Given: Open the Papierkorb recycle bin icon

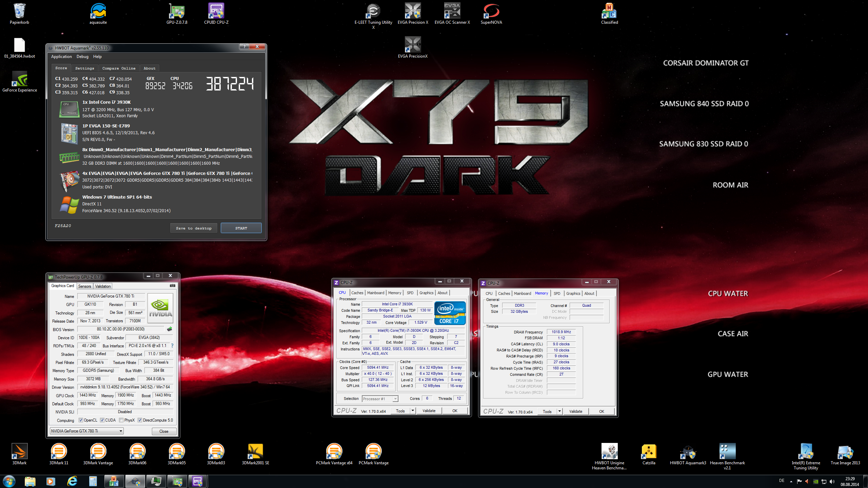Looking at the screenshot, I should [x=19, y=14].
